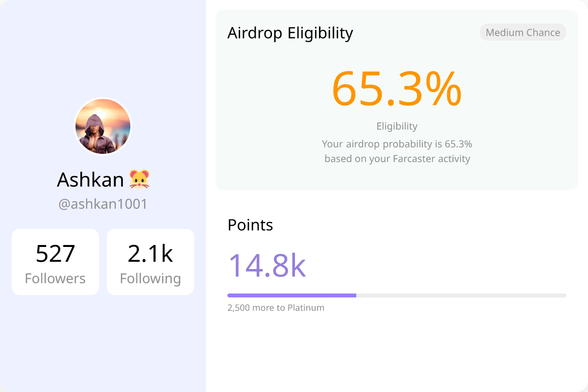588x392 pixels.
Task: Click the Medium Chance badge
Action: tap(523, 32)
